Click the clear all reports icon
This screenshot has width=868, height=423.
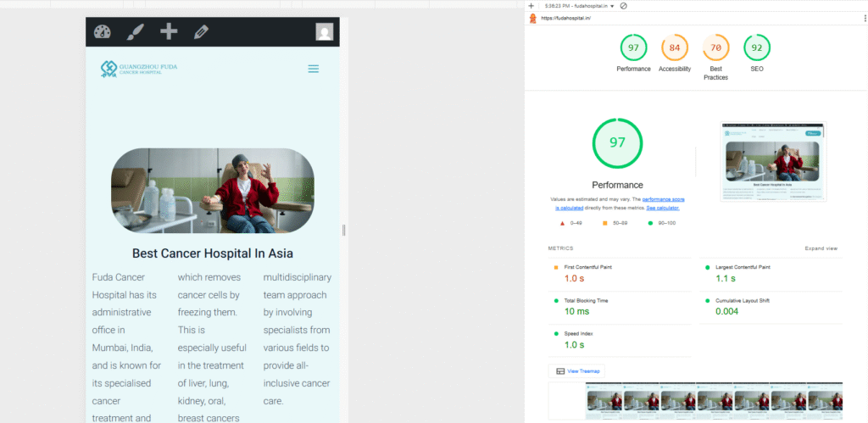point(624,6)
